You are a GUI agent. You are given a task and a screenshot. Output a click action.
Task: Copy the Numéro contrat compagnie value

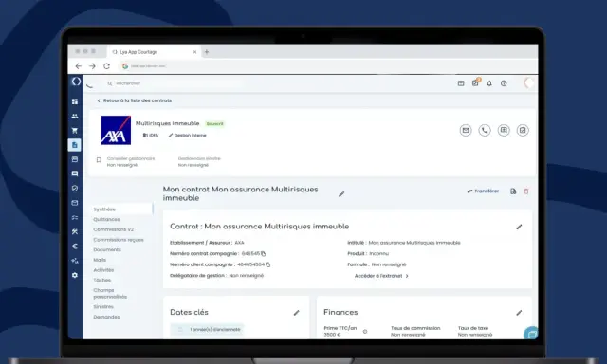(x=264, y=254)
